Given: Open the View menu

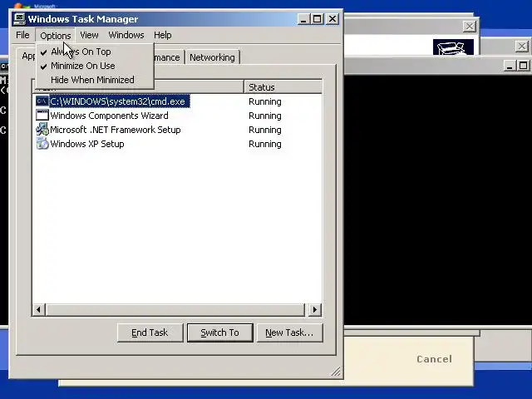Looking at the screenshot, I should click(89, 35).
